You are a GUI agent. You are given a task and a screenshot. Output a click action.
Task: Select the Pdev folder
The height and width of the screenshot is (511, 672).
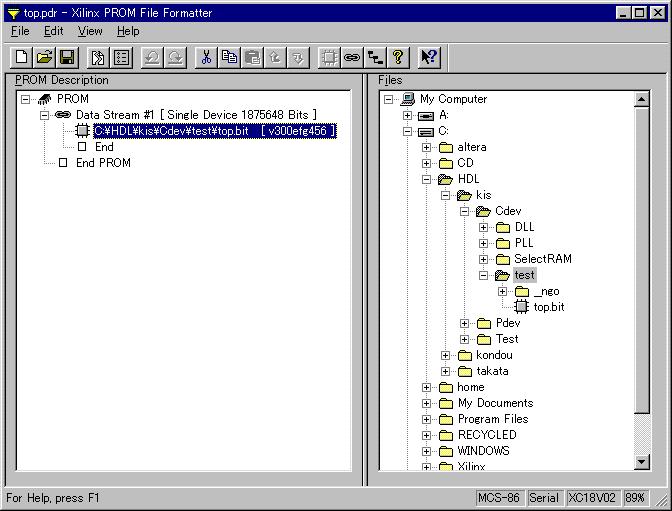click(x=507, y=323)
